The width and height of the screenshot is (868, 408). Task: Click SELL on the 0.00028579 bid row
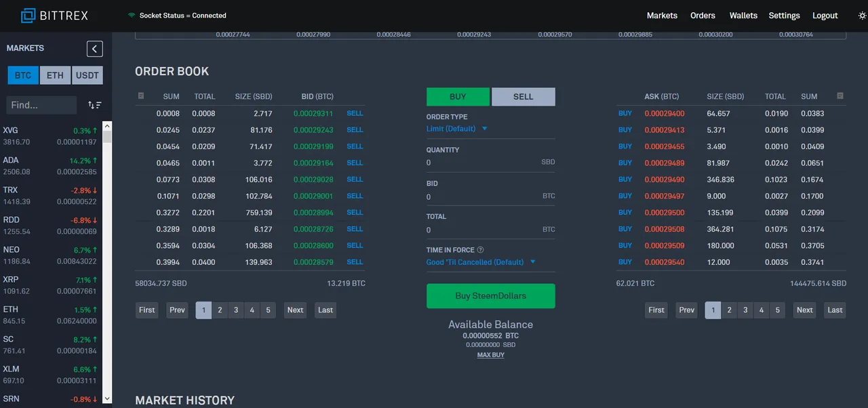point(355,262)
